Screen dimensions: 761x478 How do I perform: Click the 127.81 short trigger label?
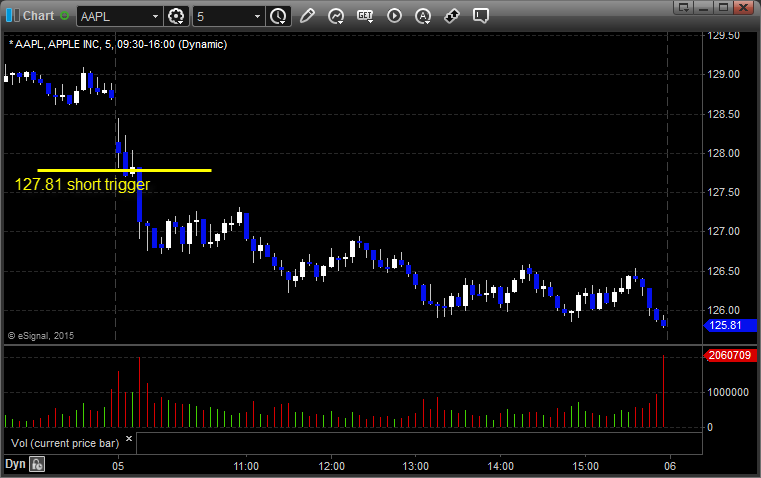82,184
